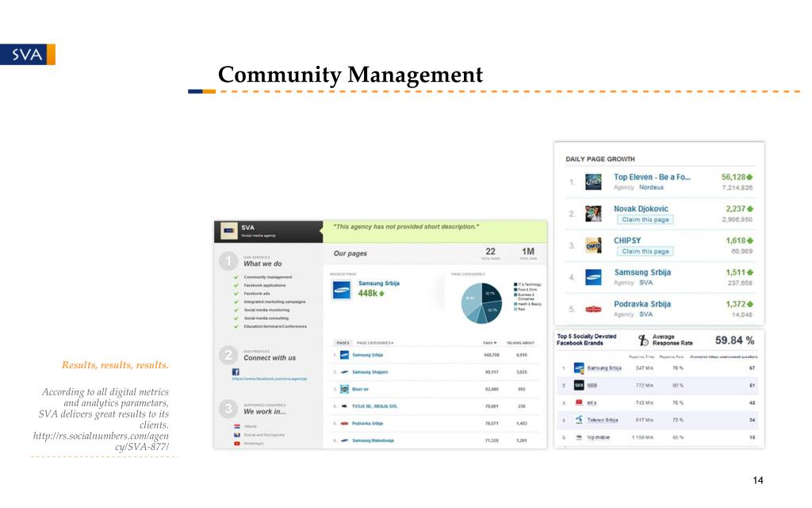Click the large Samsung Srbija logo under Our pages
Viewport: 812px width, 508px height.
tap(342, 290)
